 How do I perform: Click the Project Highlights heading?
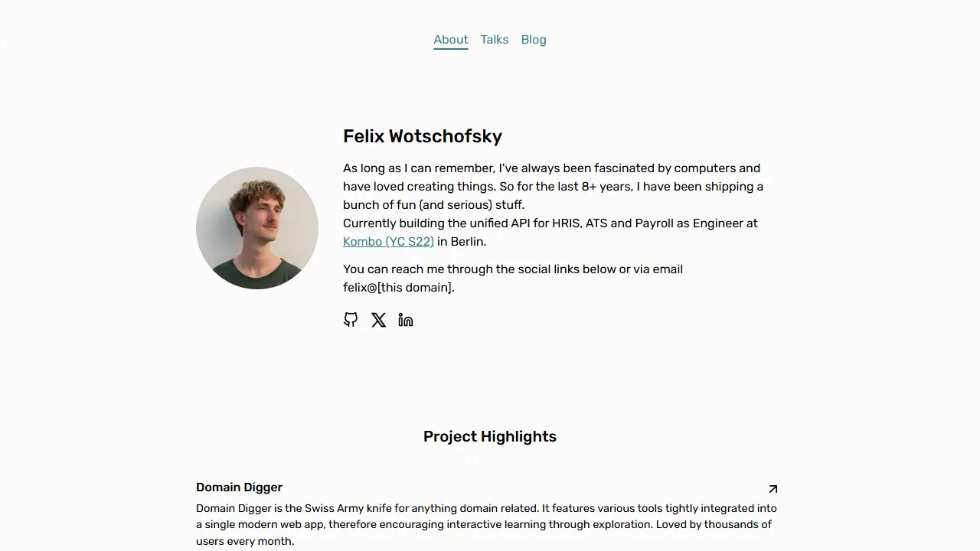point(490,436)
